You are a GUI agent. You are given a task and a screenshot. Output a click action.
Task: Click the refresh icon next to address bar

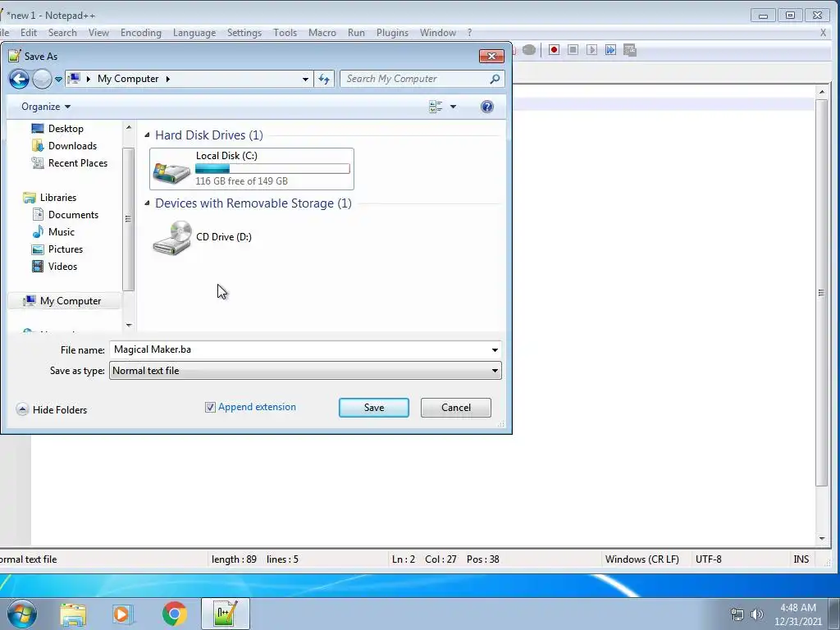324,79
